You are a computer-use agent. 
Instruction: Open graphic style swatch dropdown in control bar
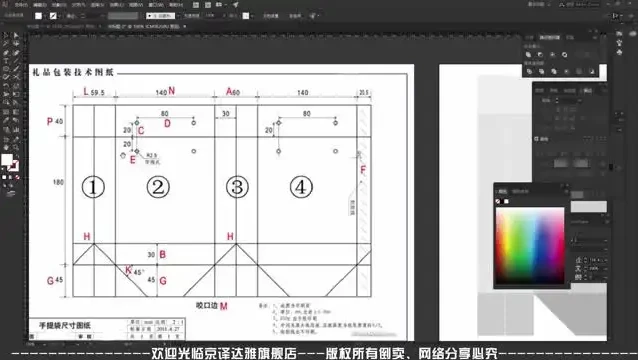[x=251, y=15]
